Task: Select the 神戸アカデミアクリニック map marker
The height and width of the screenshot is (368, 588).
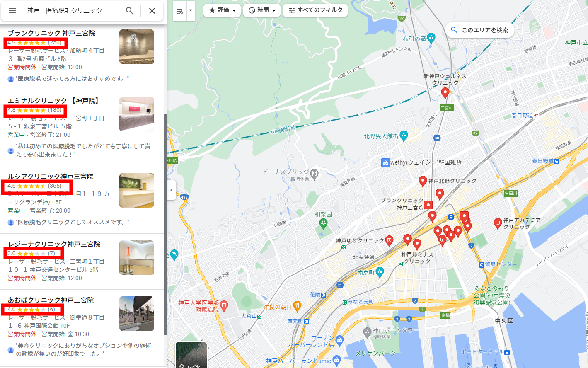Action: [x=498, y=224]
